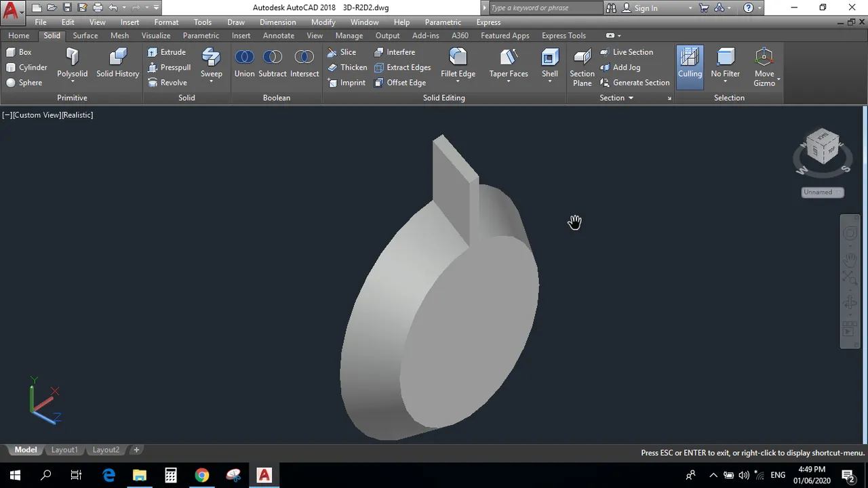
Task: Switch to the Surface ribbon tab
Action: [85, 35]
